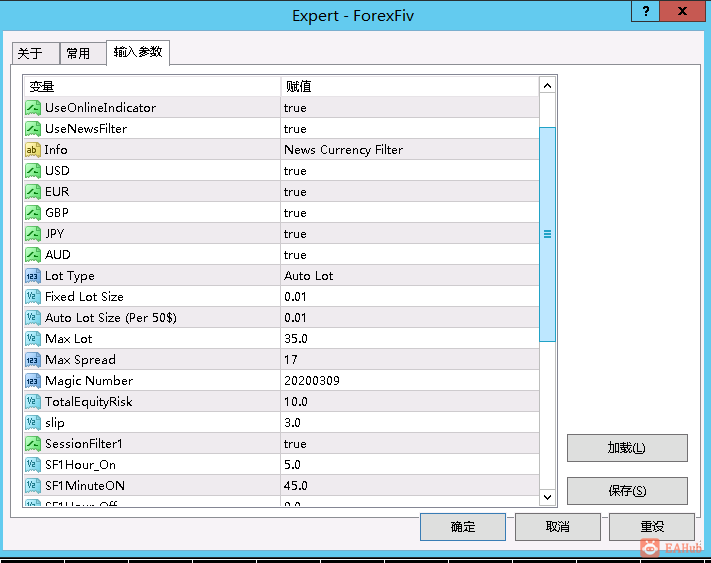Screen dimensions: 711x563
Task: Click the GBP boolean icon
Action: 33,213
